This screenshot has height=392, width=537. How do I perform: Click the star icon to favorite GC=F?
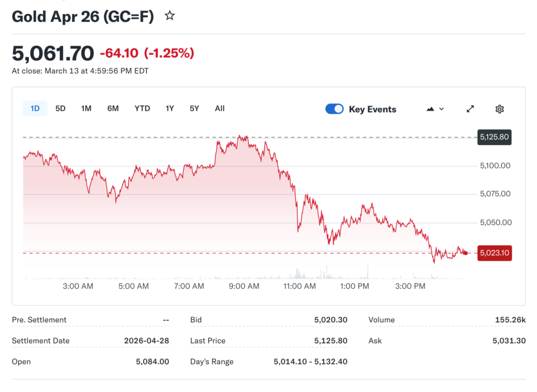click(x=169, y=16)
